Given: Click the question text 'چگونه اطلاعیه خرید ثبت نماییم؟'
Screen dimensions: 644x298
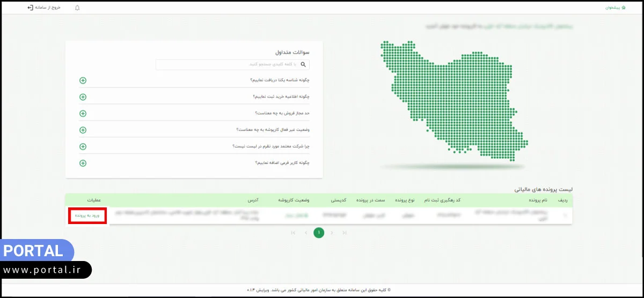Looking at the screenshot, I should [x=282, y=97].
